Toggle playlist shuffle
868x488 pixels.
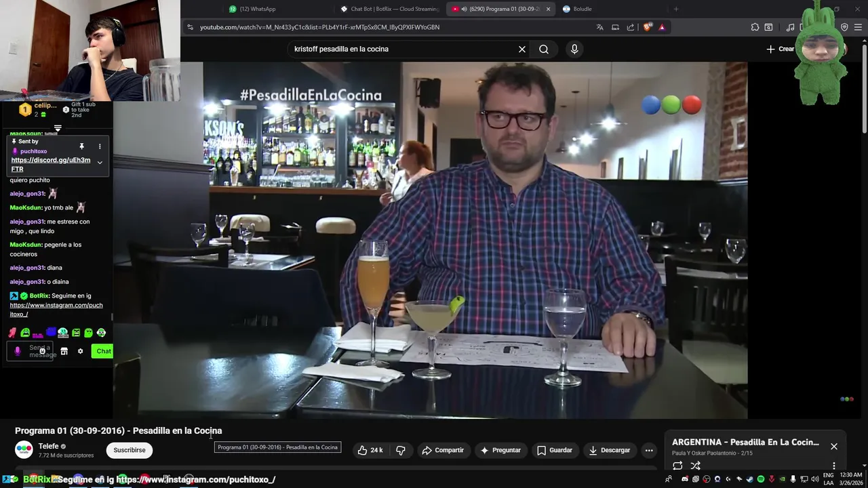pos(695,466)
